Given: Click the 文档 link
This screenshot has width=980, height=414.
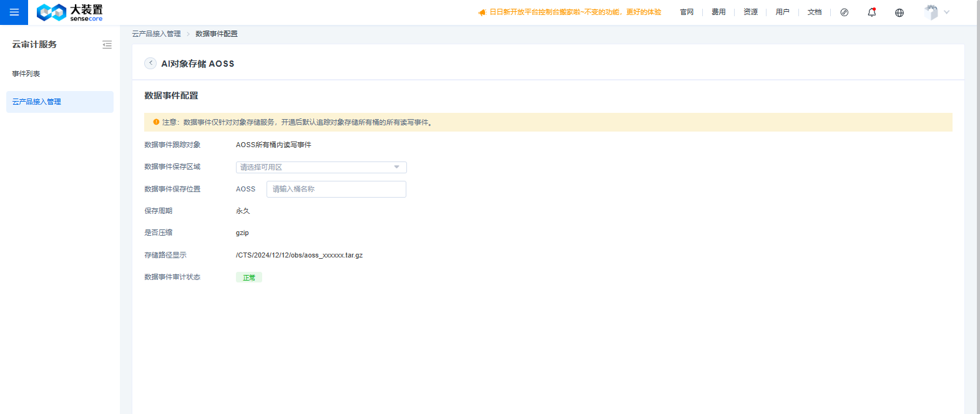Looking at the screenshot, I should click(814, 12).
